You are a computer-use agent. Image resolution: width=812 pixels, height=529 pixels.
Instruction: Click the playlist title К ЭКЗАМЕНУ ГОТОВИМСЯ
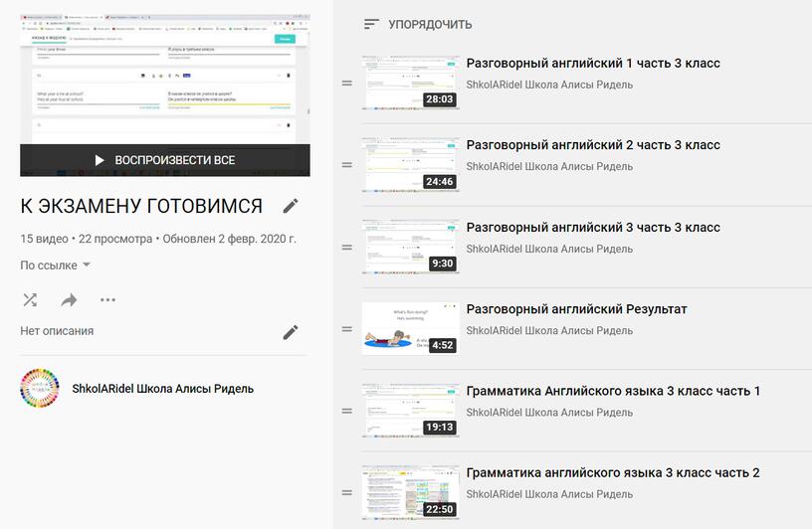pos(141,206)
